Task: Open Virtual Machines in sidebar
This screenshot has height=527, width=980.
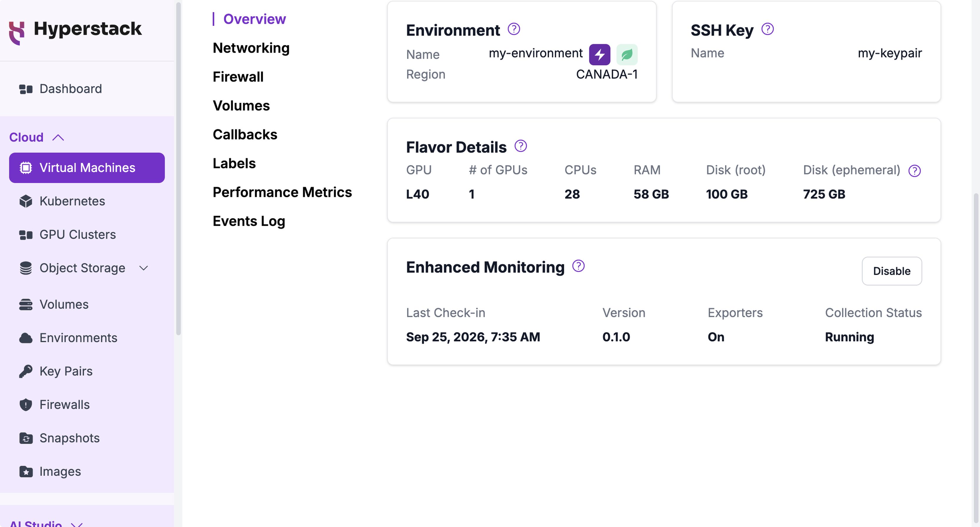Action: (87, 168)
